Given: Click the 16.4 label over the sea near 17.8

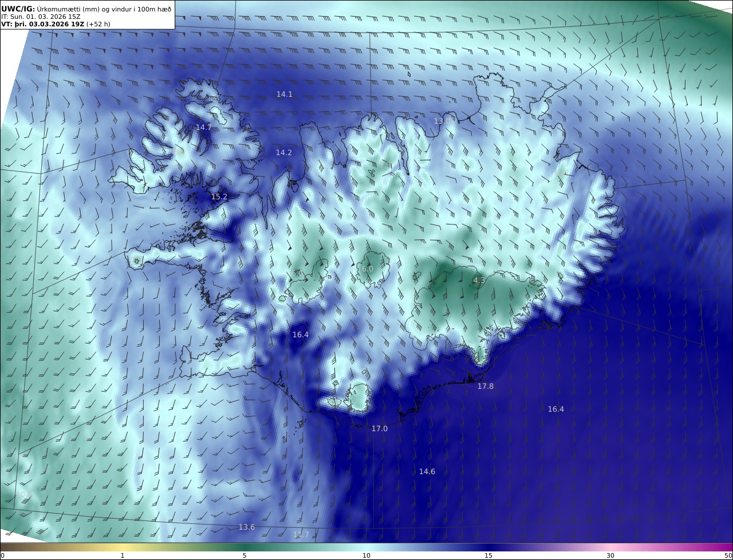Looking at the screenshot, I should tap(556, 409).
